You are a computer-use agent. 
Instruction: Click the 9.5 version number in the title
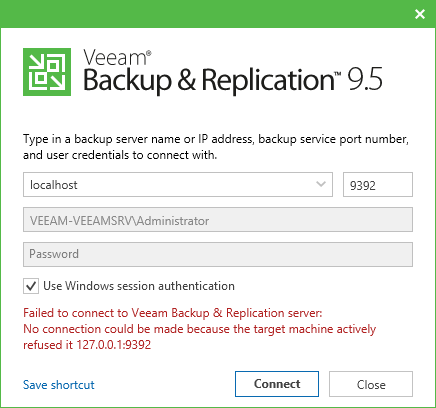pos(365,79)
